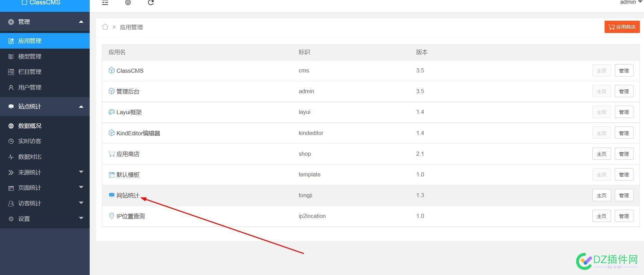This screenshot has width=644, height=275.
Task: Click the chart icon beside 网站统计
Action: (x=111, y=195)
